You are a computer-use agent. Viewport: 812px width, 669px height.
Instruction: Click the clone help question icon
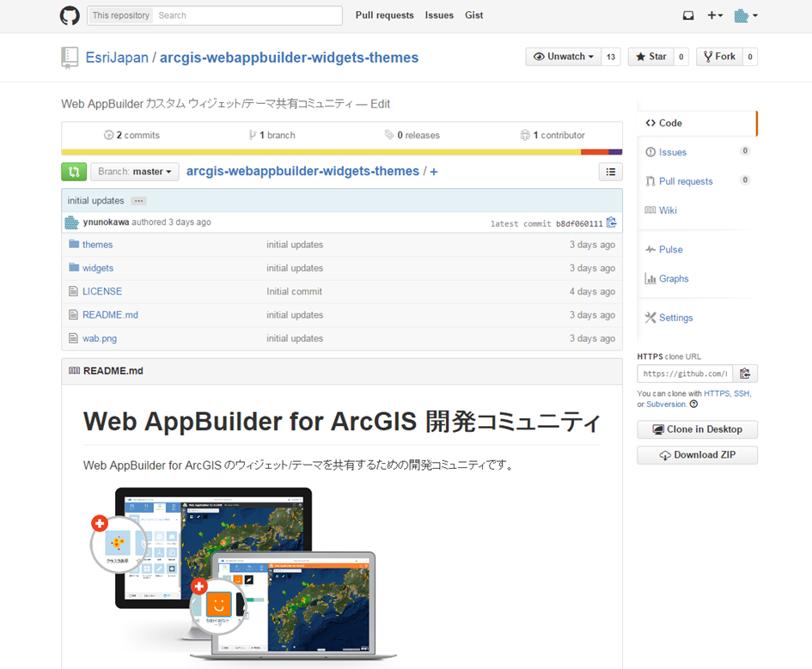click(x=694, y=404)
